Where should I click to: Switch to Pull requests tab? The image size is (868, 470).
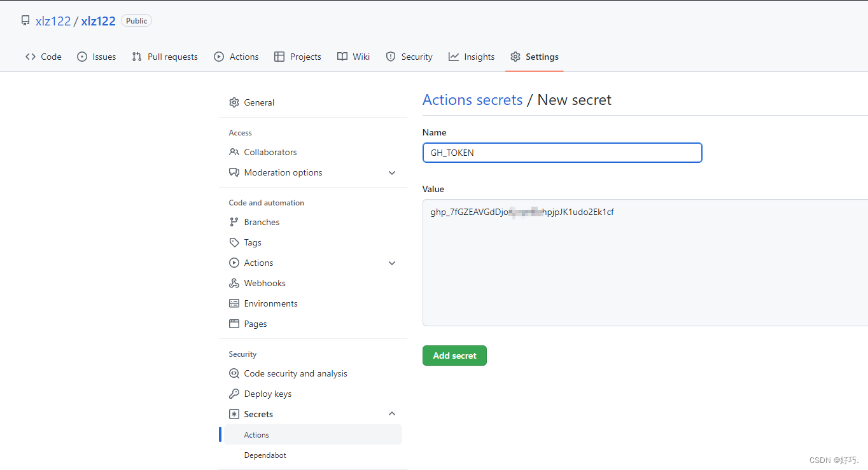165,57
